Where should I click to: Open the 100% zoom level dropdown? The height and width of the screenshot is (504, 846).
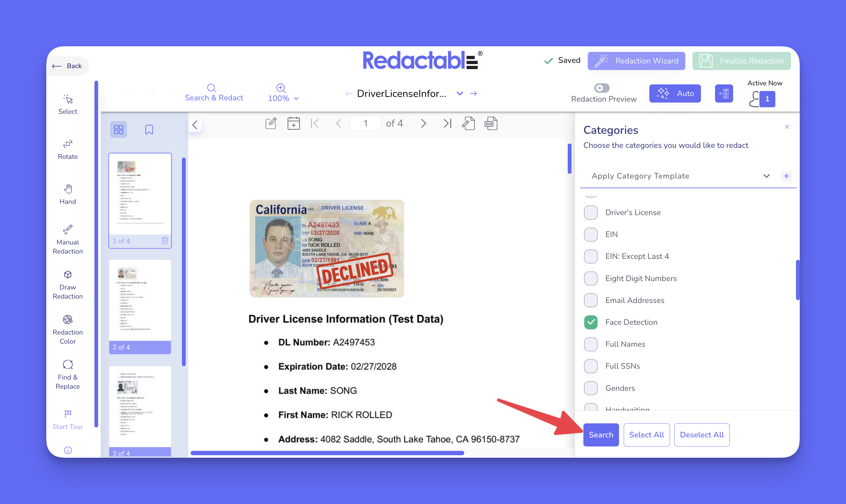click(x=283, y=98)
